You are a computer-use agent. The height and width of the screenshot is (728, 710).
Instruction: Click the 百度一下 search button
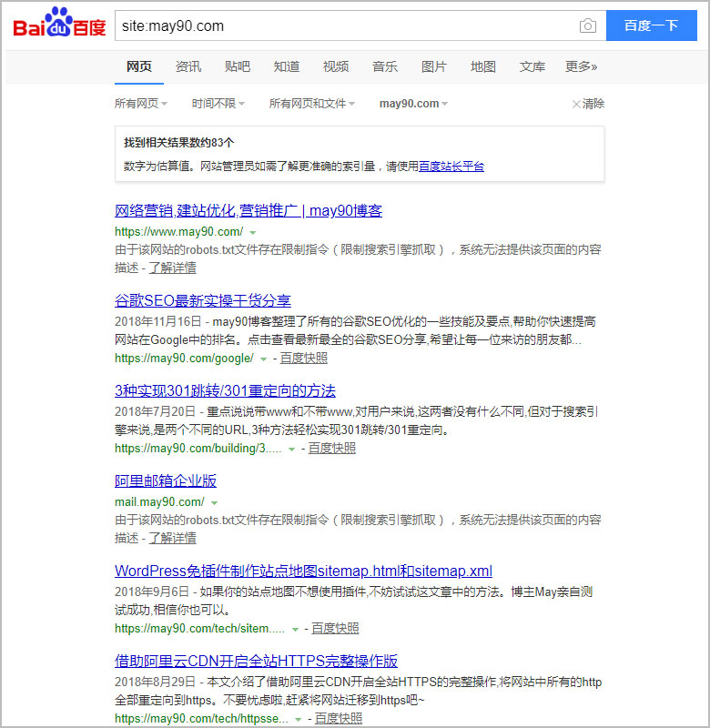point(651,25)
